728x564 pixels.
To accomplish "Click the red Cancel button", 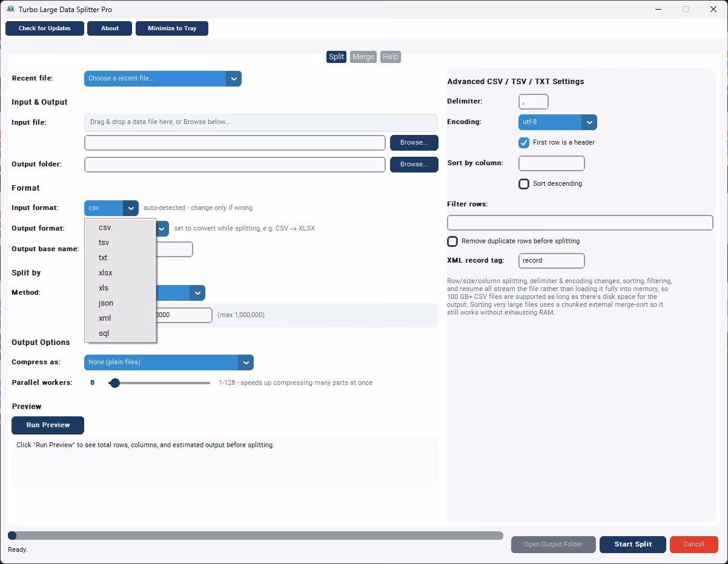I will (x=694, y=545).
